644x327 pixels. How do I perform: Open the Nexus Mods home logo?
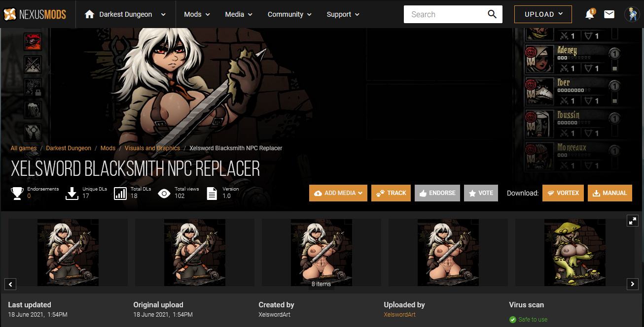point(35,14)
